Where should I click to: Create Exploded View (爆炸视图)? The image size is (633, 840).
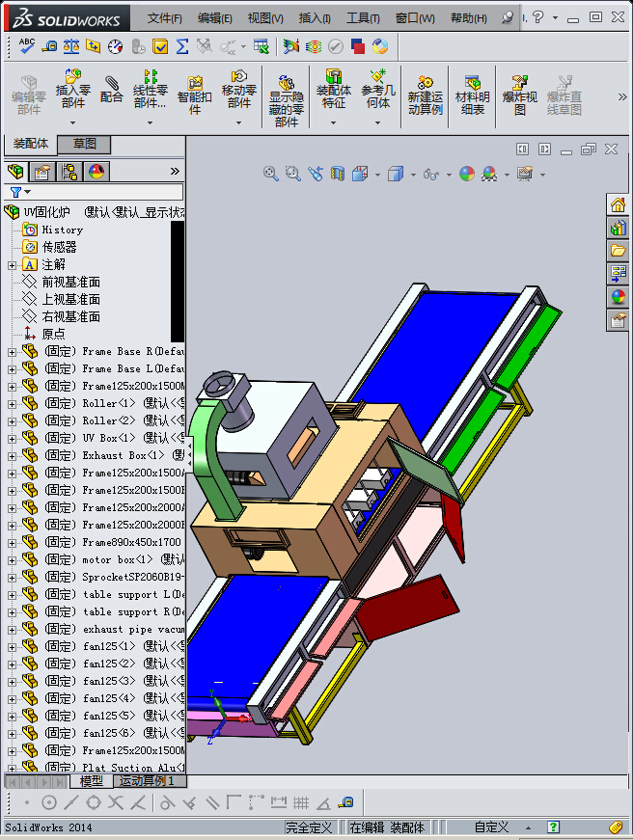tap(519, 95)
